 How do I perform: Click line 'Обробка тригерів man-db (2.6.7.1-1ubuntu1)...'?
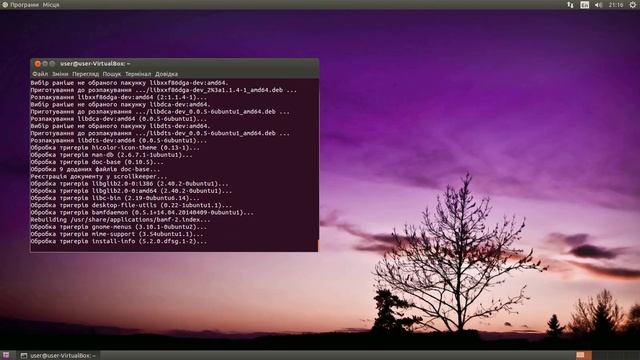[x=111, y=155]
